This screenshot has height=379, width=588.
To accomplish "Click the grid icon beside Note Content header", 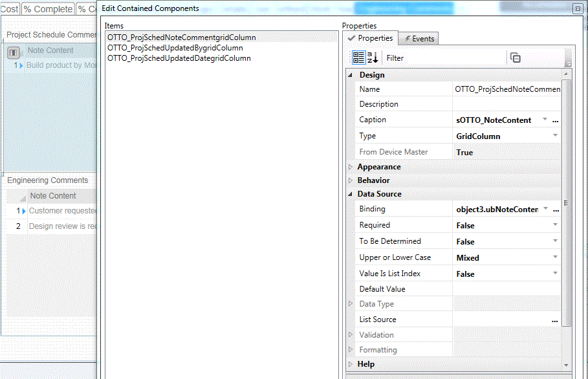I will click(14, 50).
